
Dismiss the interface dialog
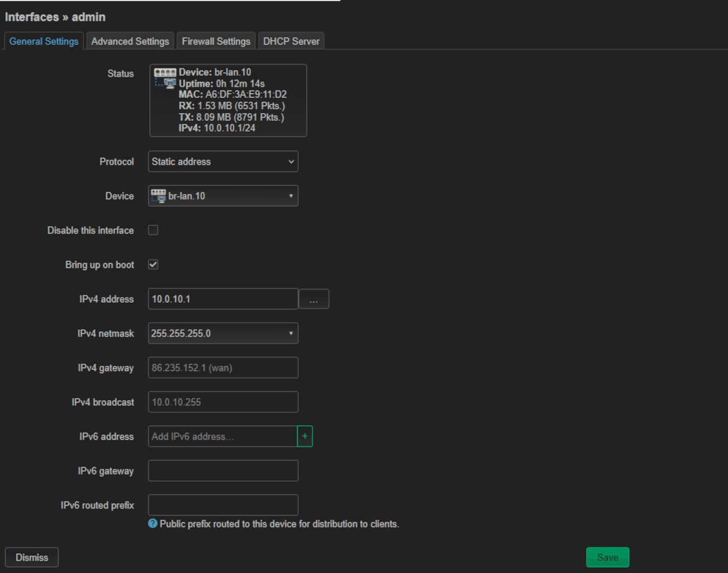point(31,557)
